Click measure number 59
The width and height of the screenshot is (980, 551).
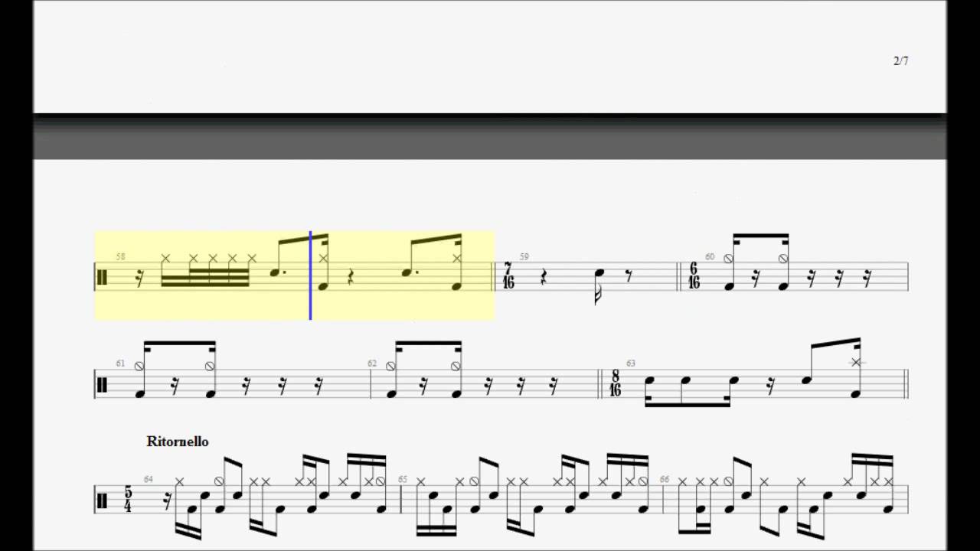click(x=524, y=256)
